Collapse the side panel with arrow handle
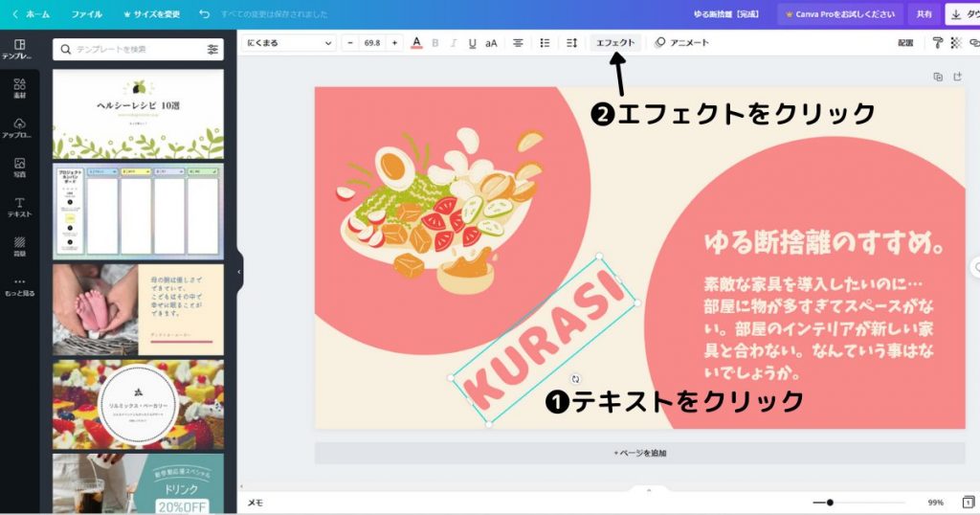 point(239,272)
